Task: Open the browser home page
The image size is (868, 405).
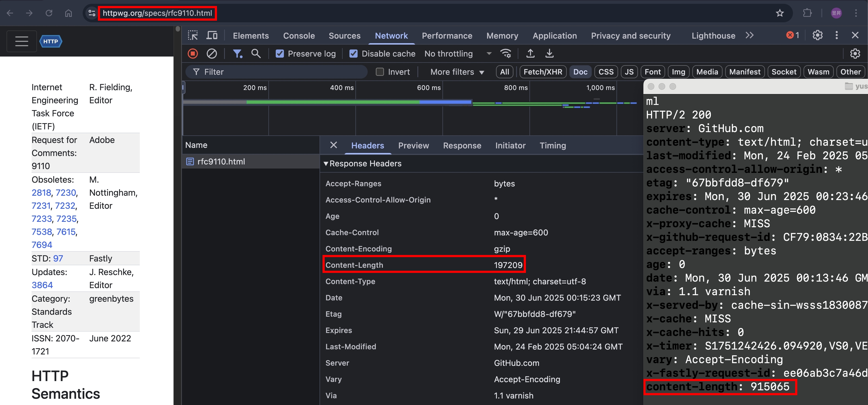Action: click(x=69, y=13)
